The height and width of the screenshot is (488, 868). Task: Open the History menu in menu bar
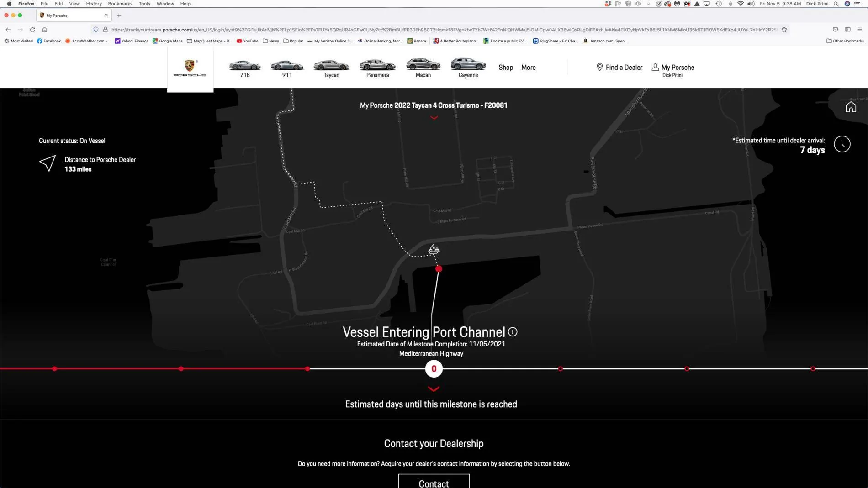pos(94,4)
